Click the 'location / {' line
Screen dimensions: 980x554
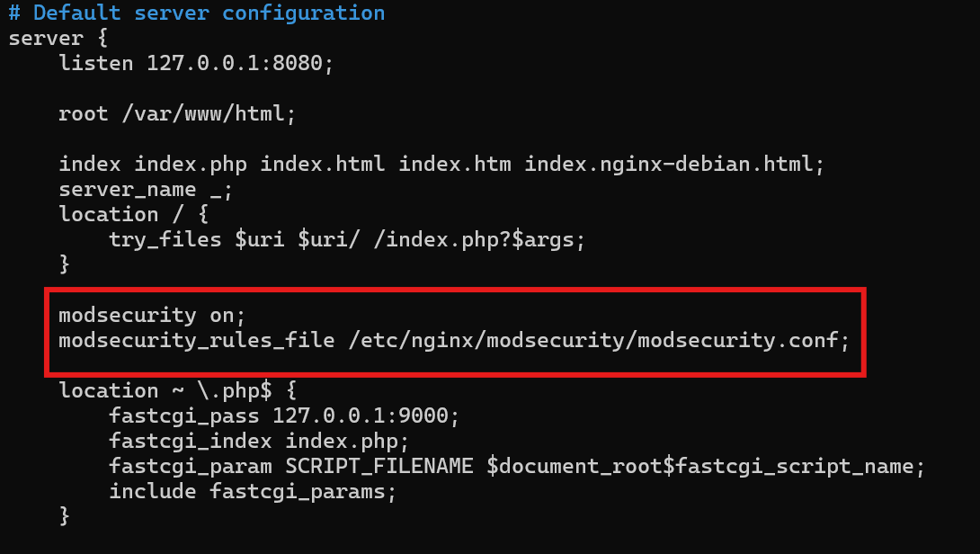(x=133, y=214)
